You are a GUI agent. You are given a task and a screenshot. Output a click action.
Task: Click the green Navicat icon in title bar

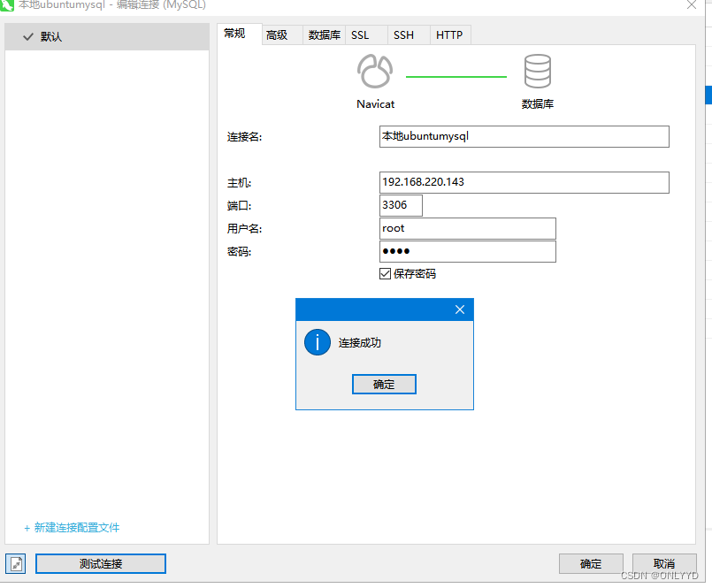pos(7,4)
